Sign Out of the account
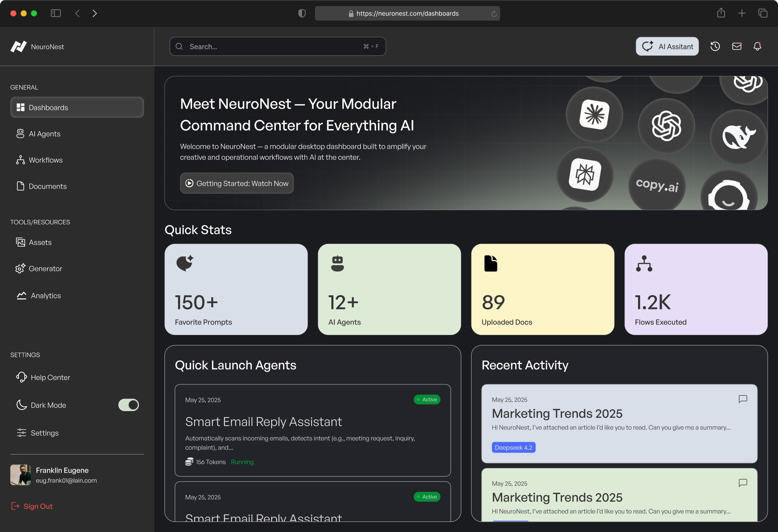Screen dimensions: 778x532 38,506
